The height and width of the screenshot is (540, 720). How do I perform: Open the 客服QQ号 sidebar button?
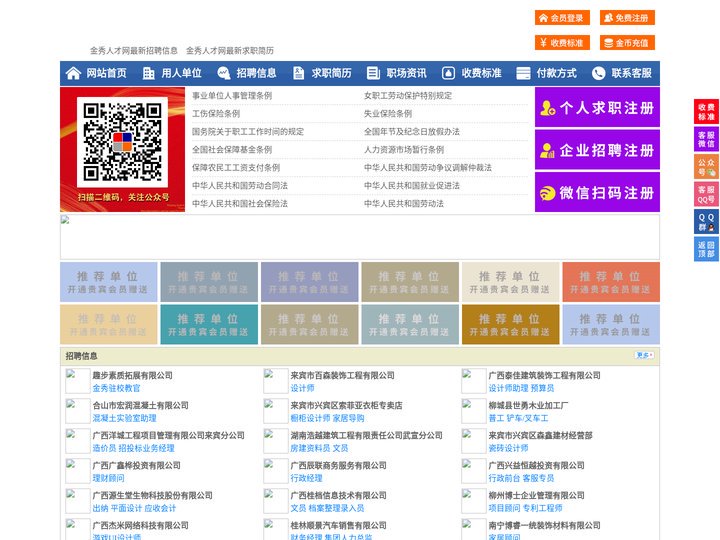(x=706, y=194)
